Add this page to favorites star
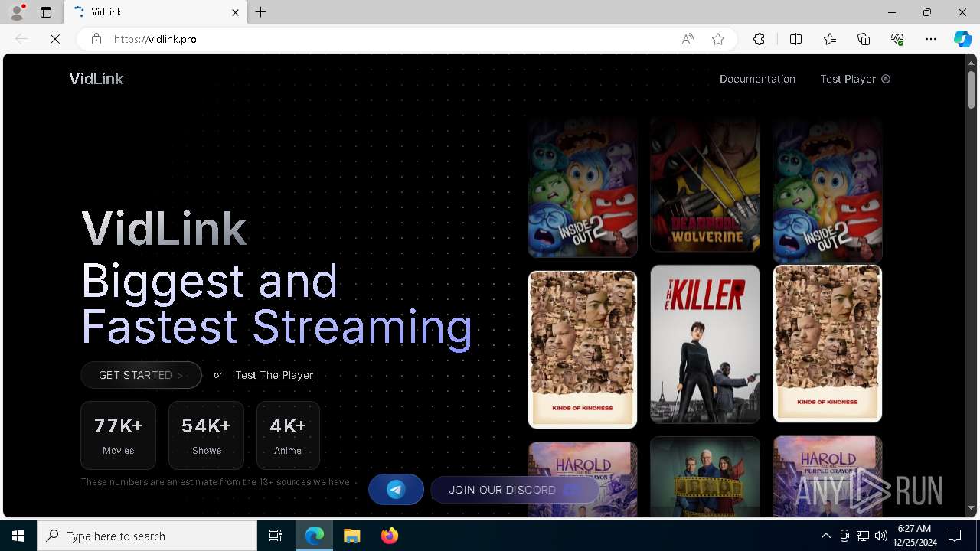Screen dimensions: 980x551 tap(718, 39)
